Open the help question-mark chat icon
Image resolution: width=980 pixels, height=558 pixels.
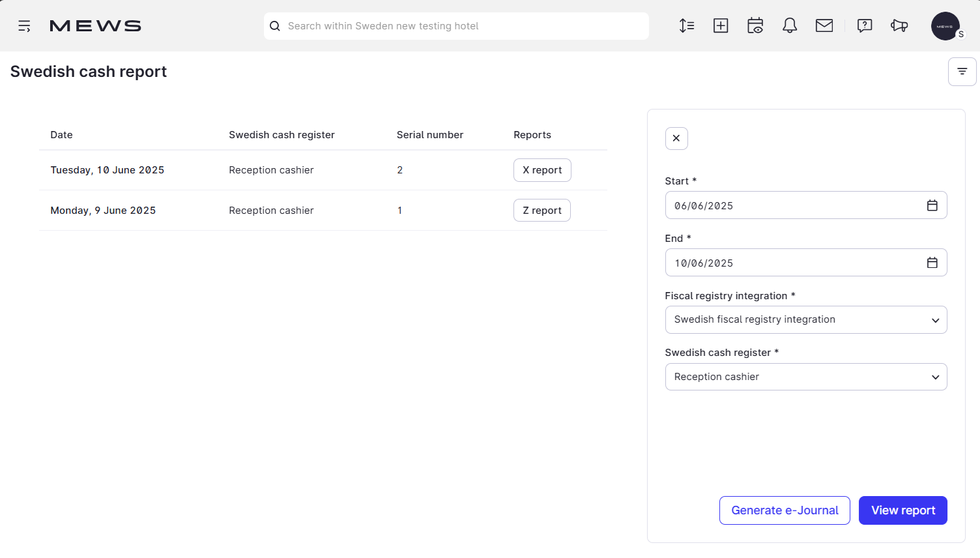tap(865, 26)
